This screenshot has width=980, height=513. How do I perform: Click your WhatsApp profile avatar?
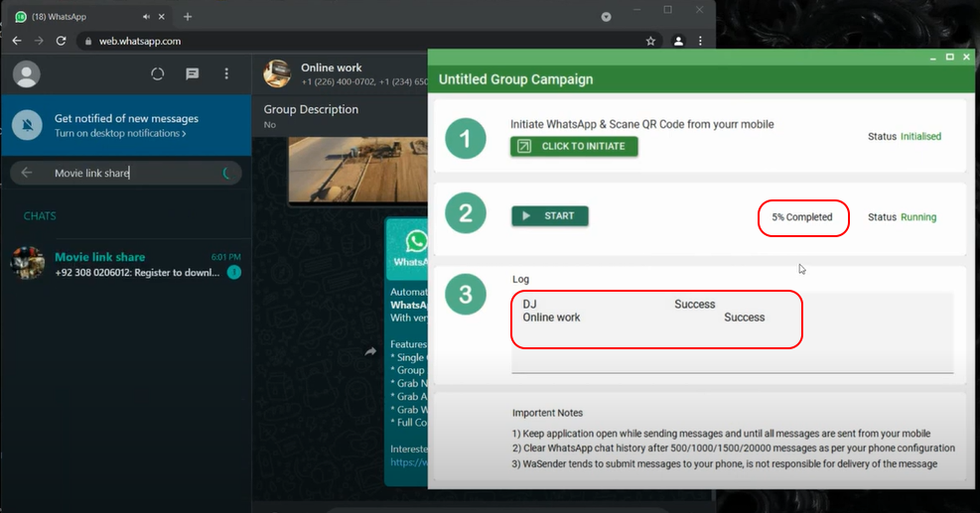pos(27,74)
